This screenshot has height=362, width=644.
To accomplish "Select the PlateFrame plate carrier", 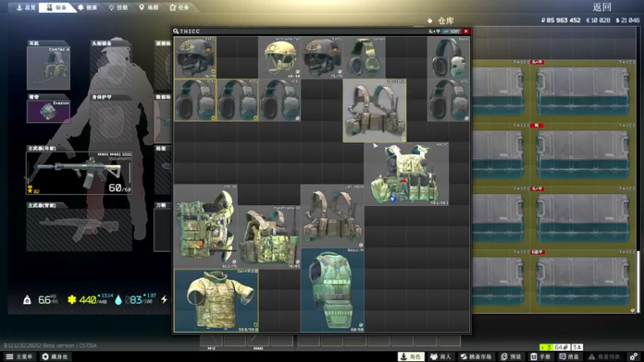I will [x=269, y=237].
